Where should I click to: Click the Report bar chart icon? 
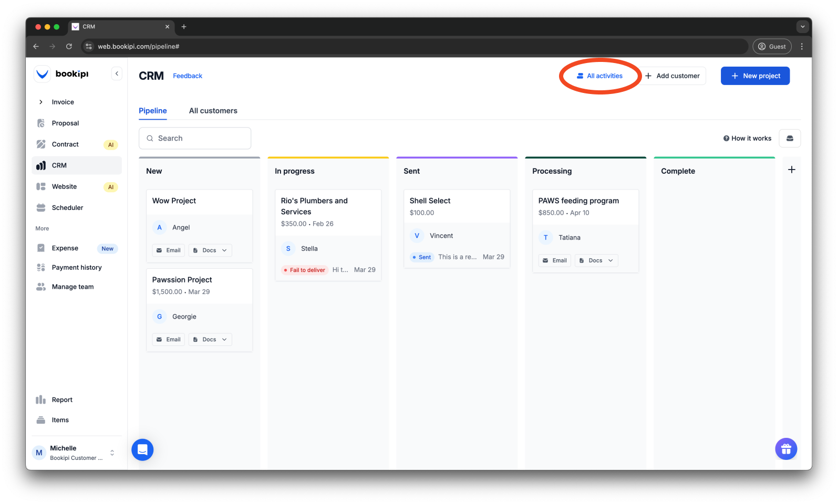[41, 400]
